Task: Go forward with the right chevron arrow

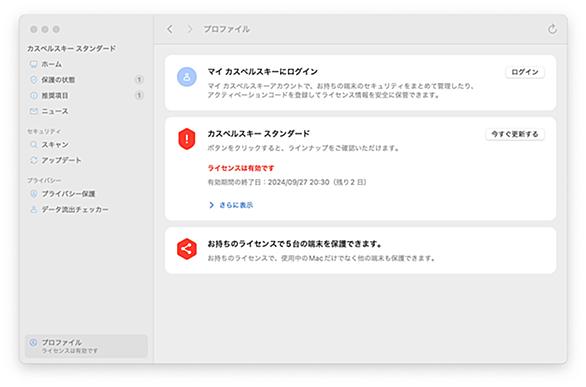Action: [x=189, y=29]
